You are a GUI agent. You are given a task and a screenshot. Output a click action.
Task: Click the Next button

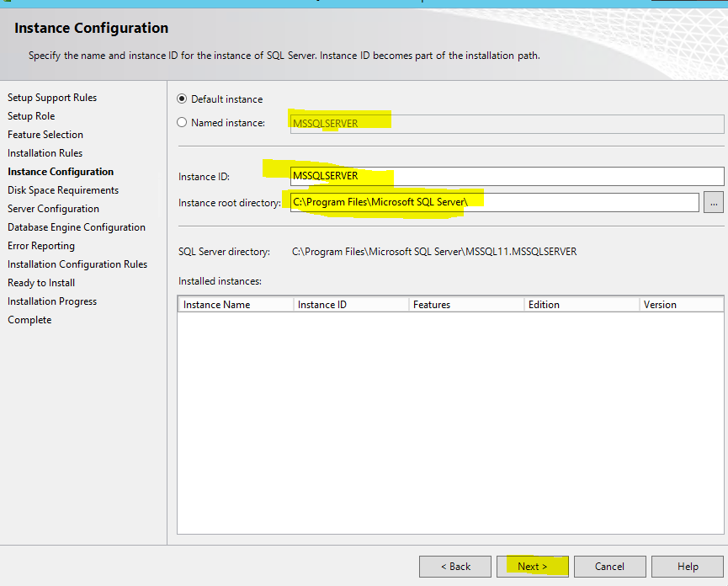(x=533, y=567)
